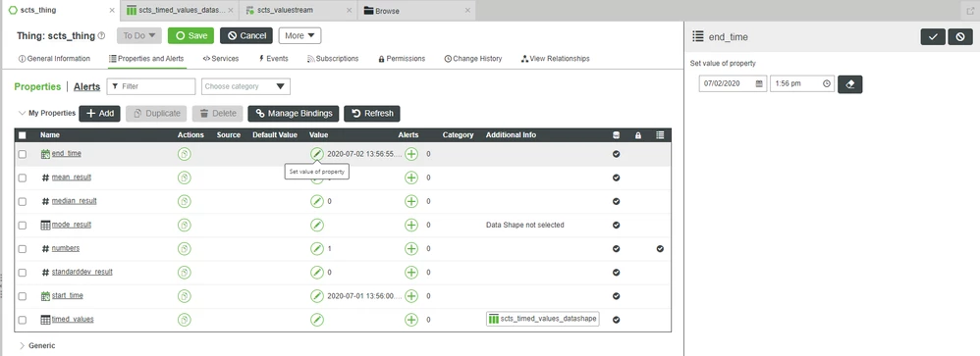980x356 pixels.
Task: Check the end_time row checkbox
Action: pyautogui.click(x=23, y=154)
